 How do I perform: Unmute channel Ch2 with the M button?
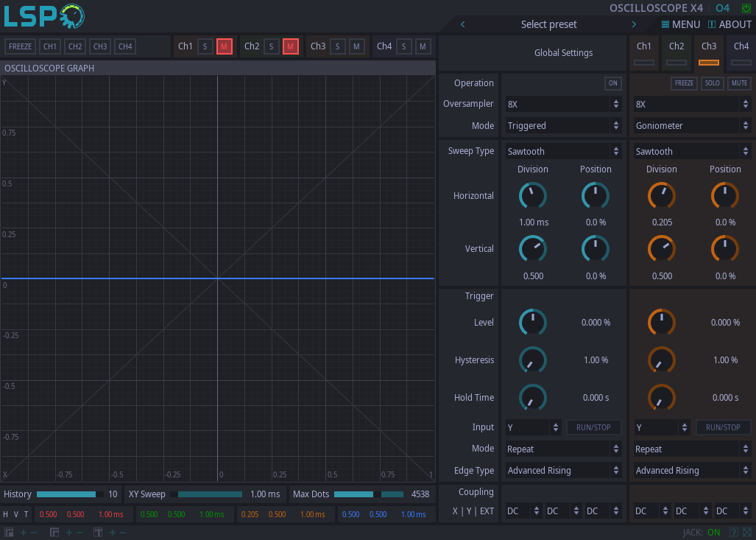pyautogui.click(x=290, y=46)
